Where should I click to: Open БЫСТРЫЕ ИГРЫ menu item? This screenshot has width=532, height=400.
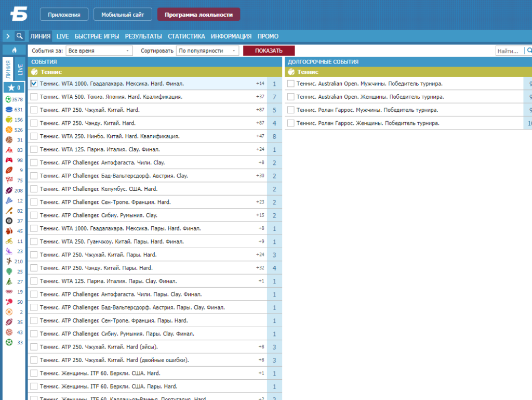tap(97, 36)
